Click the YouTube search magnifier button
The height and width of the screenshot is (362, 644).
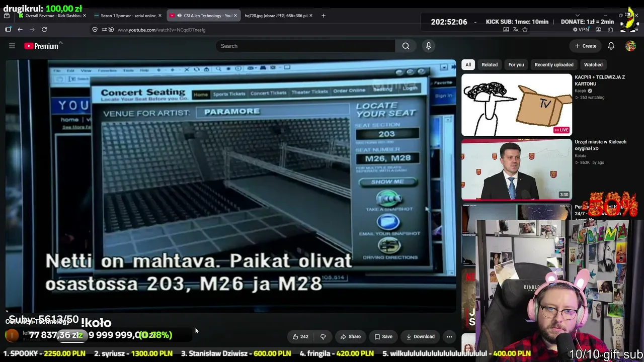406,46
